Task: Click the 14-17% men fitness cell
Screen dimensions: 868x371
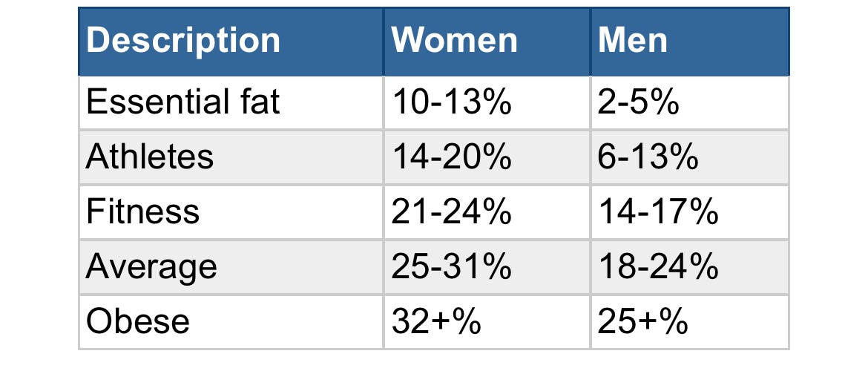Action: tap(658, 212)
